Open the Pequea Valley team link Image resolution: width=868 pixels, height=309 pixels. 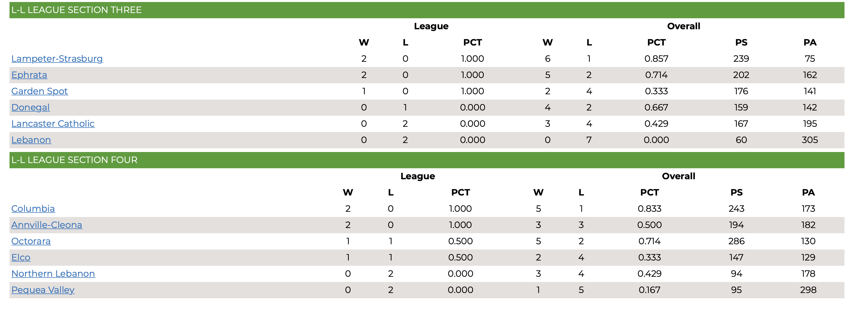click(43, 290)
